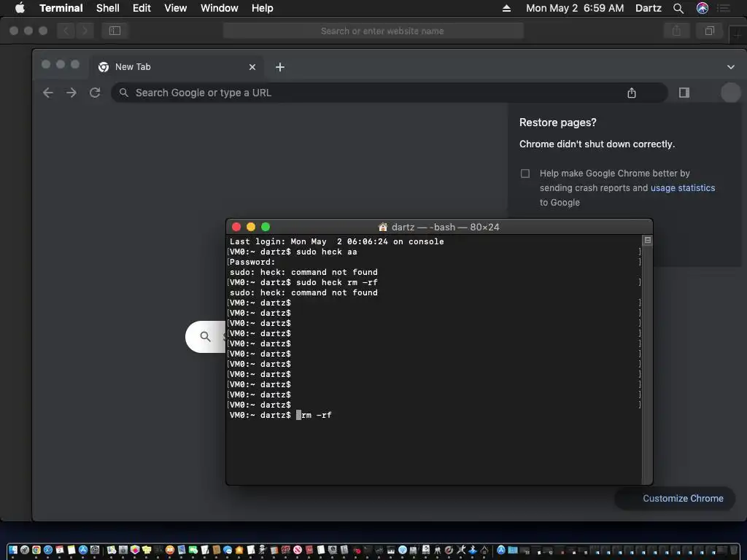Click the "Restore pages?" heading in Chrome
Image resolution: width=747 pixels, height=560 pixels.
557,122
